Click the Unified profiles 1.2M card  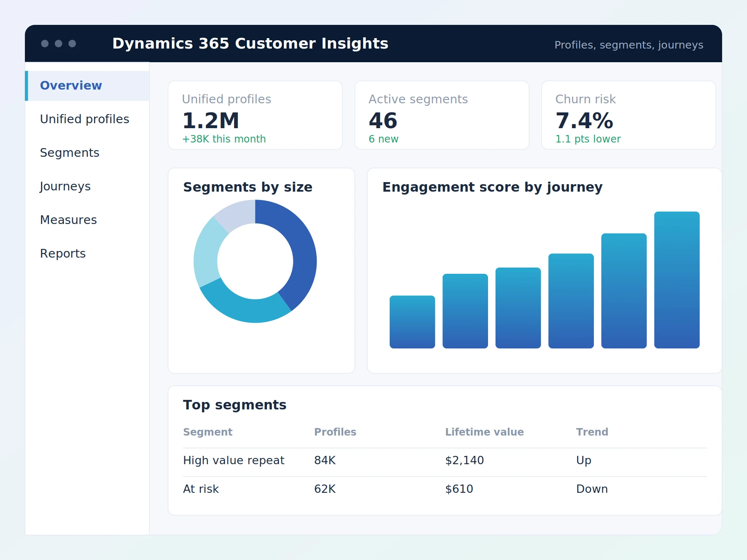click(x=255, y=115)
